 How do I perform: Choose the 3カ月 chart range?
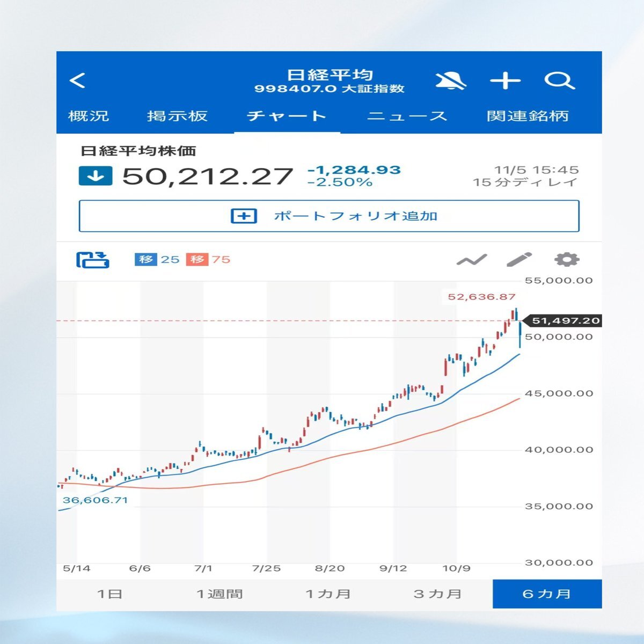pyautogui.click(x=437, y=594)
